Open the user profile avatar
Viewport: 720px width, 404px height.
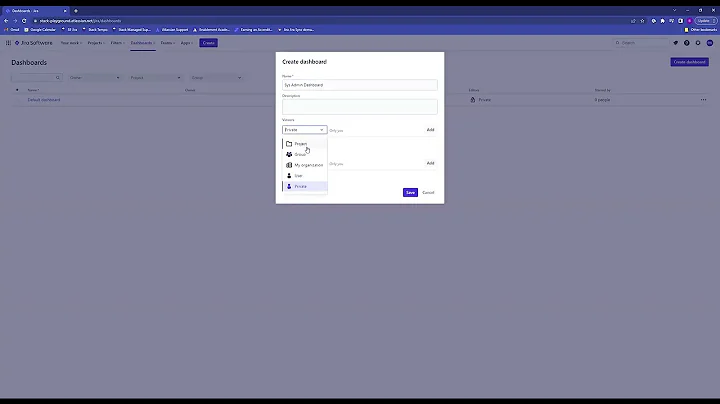(709, 43)
